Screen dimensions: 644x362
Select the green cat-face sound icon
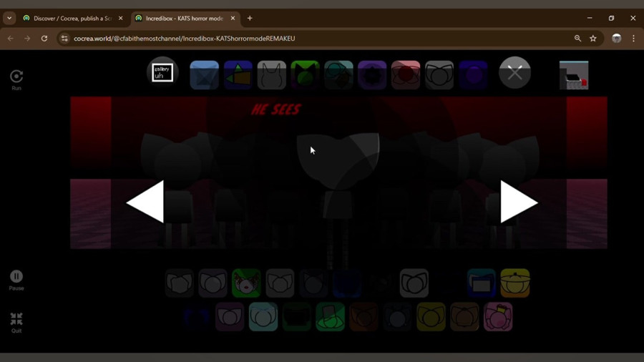[x=246, y=283]
